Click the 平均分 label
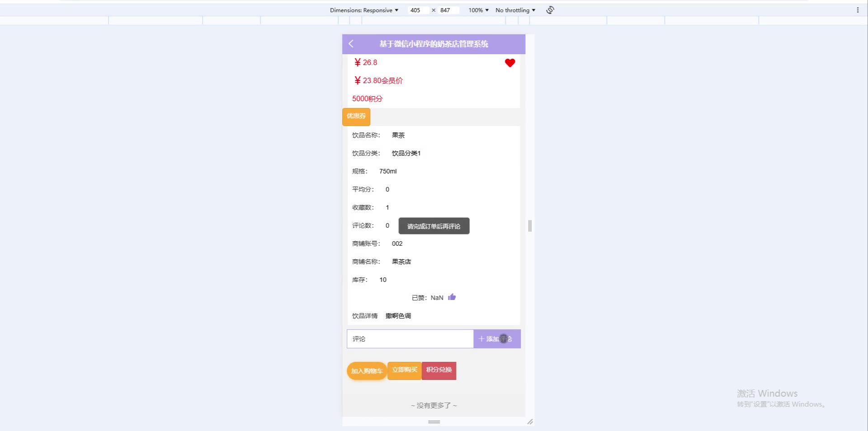868x431 pixels. [363, 189]
